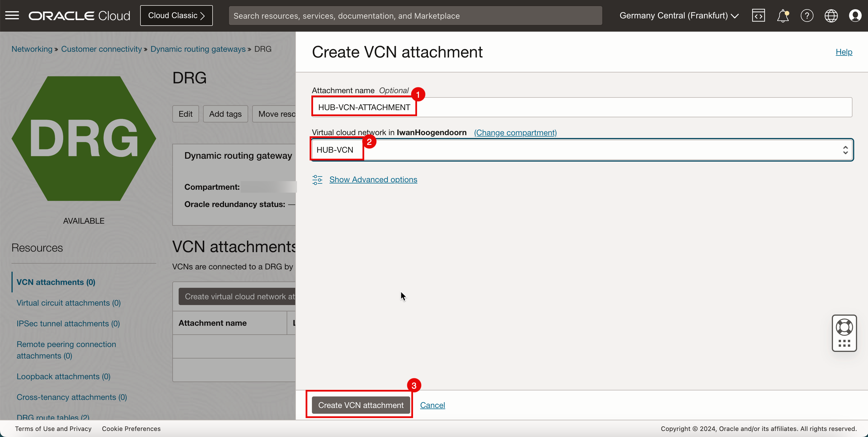Click the Change compartment link
The image size is (868, 437).
515,133
